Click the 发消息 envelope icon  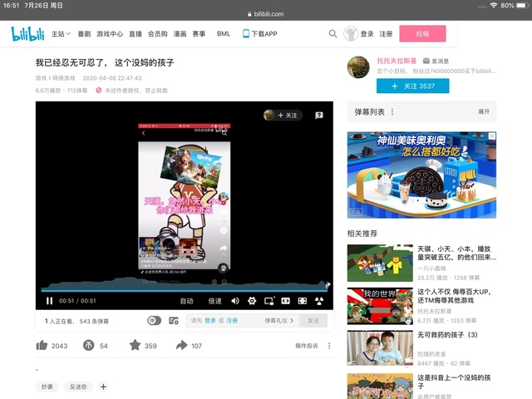point(426,61)
